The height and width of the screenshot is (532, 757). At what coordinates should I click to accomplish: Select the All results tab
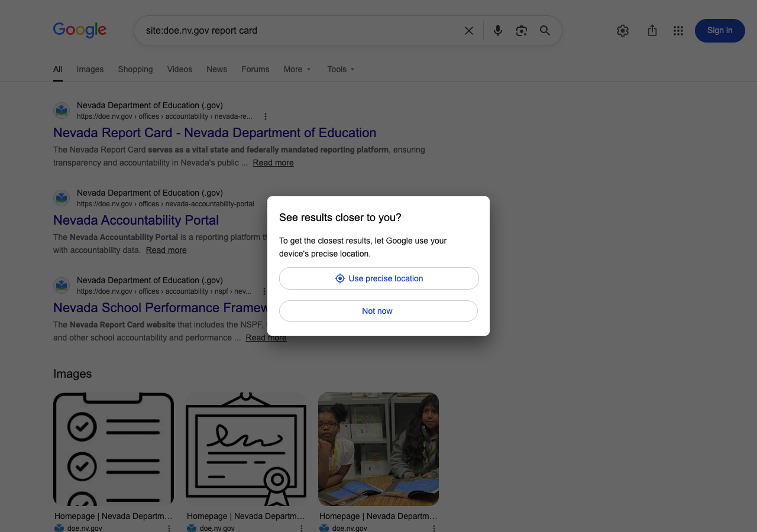tap(58, 69)
